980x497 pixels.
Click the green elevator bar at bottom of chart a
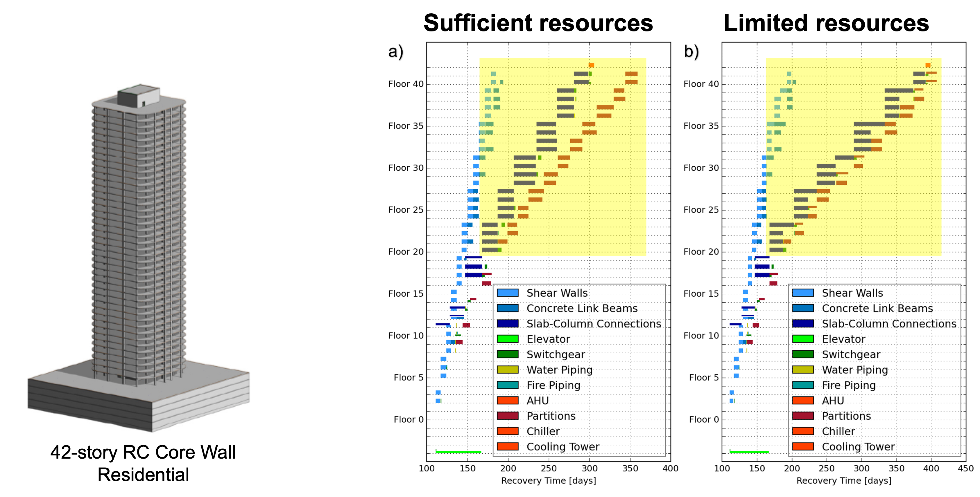coord(458,452)
